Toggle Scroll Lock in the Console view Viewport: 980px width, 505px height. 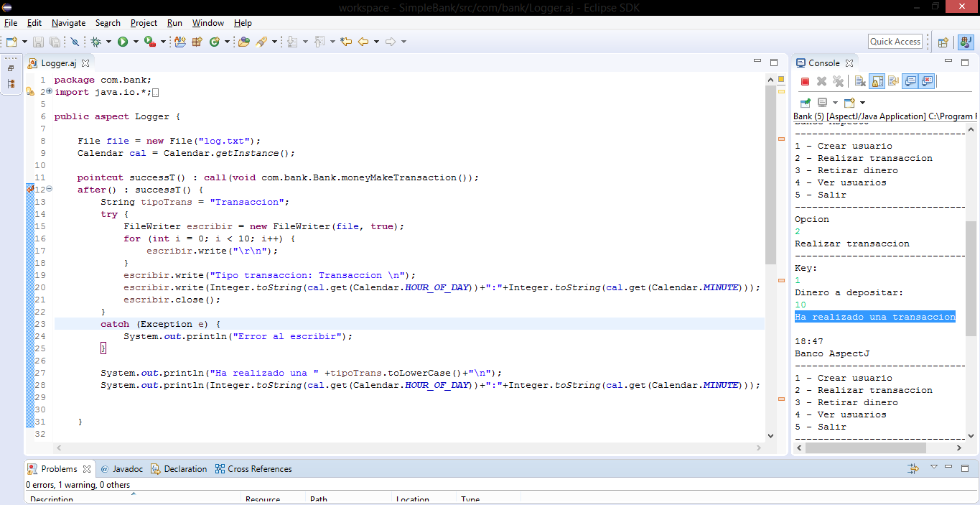click(876, 80)
